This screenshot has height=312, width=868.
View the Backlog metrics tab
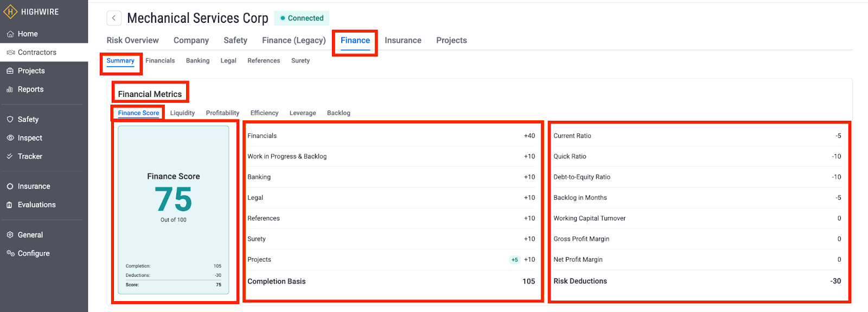339,113
